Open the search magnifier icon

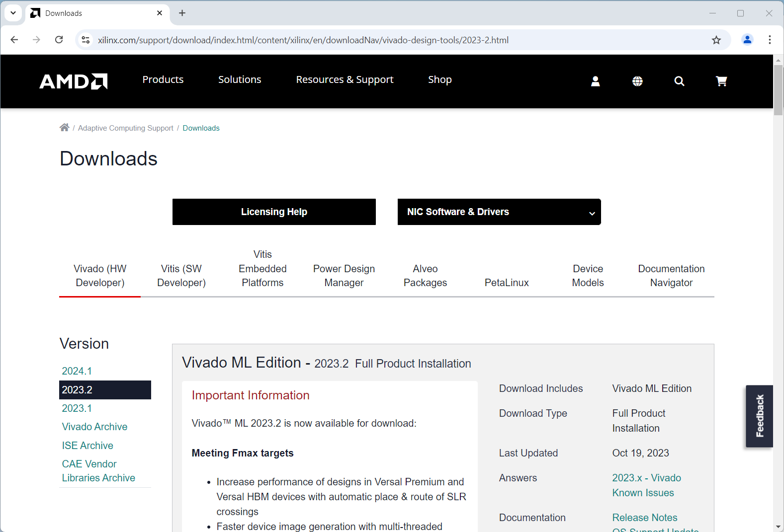679,81
